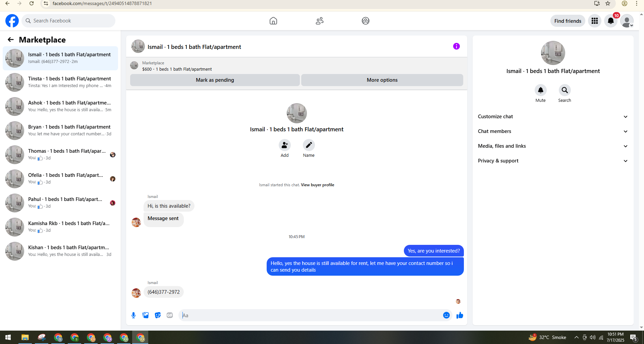644x344 pixels.
Task: Open Pahul conversation in the list
Action: coord(60,203)
